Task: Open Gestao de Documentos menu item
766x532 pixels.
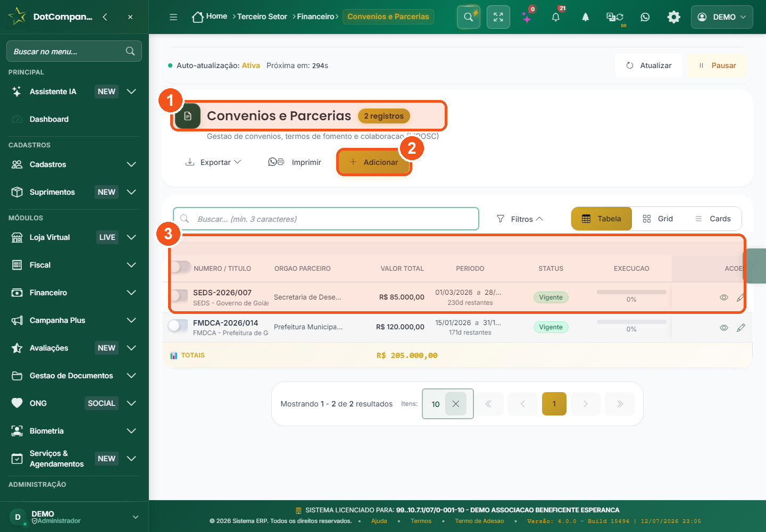Action: 74,376
